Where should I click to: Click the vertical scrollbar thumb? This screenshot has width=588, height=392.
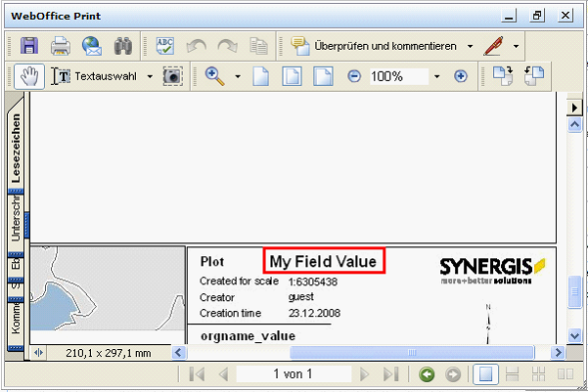574,292
